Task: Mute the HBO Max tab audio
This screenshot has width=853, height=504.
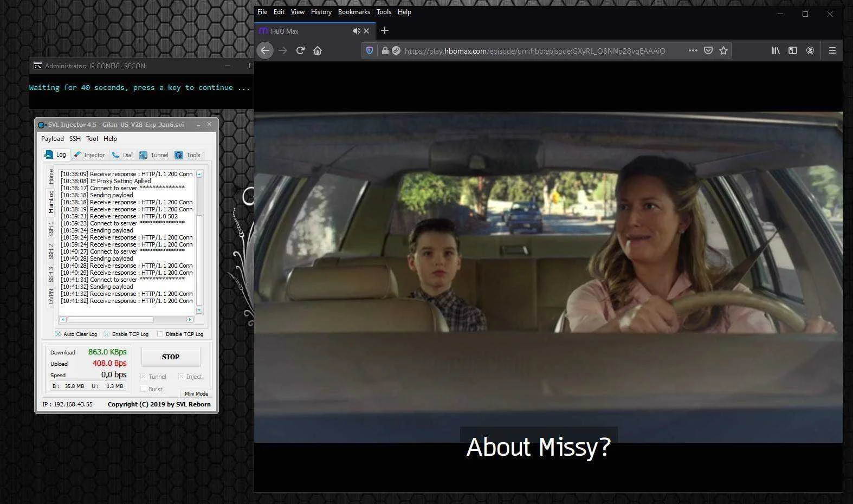Action: pyautogui.click(x=356, y=31)
